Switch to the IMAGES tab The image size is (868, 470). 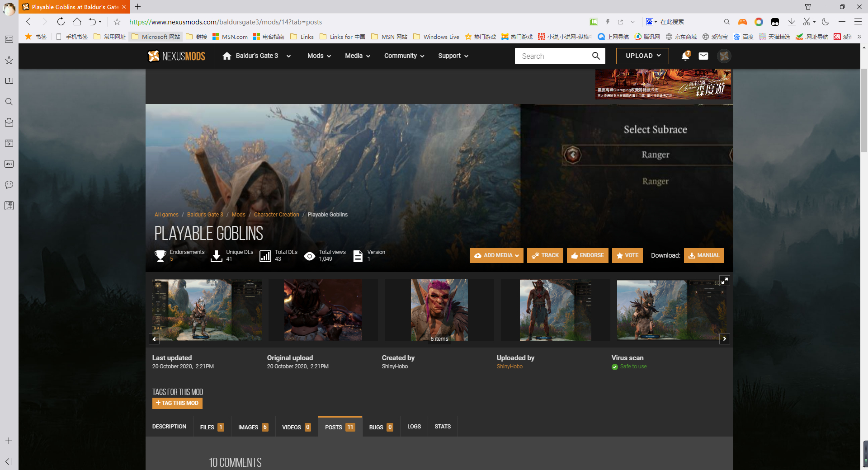(253, 427)
